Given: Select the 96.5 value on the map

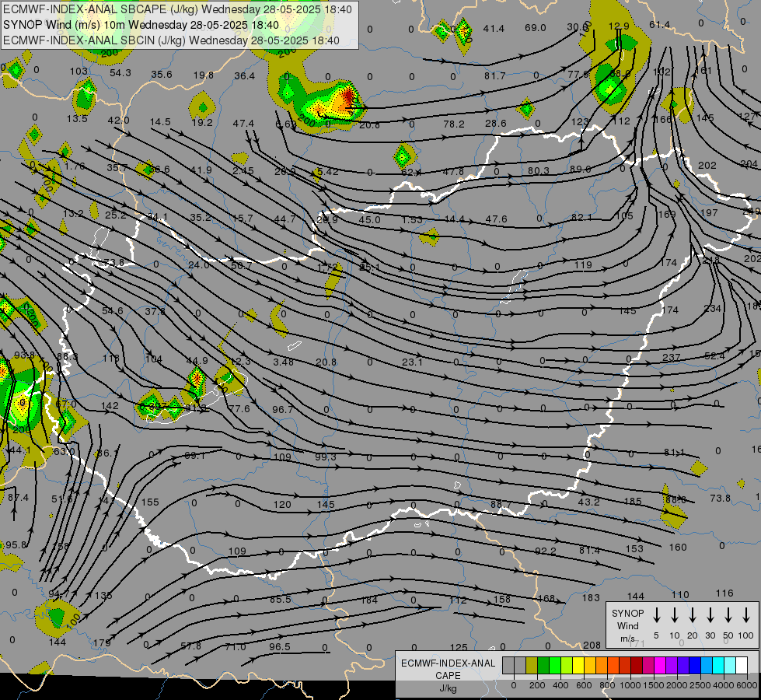Looking at the screenshot, I should point(280,646).
